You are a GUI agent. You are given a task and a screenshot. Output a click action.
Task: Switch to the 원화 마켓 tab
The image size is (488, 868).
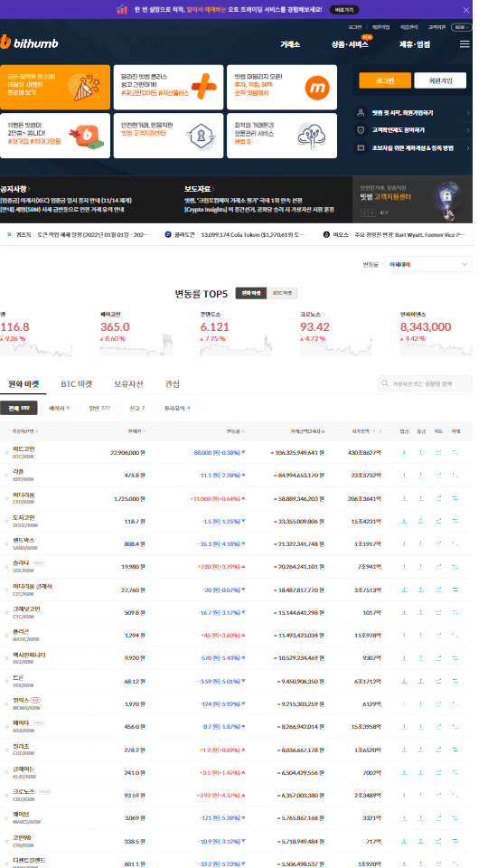click(x=23, y=383)
